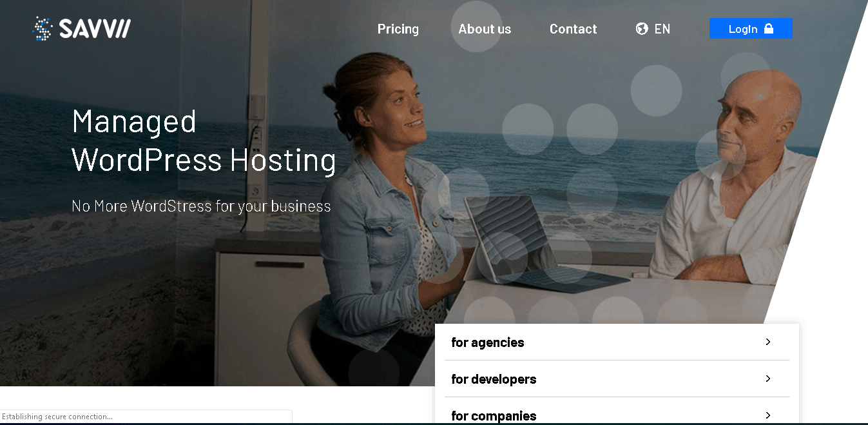The width and height of the screenshot is (868, 425).
Task: Open the Pricing menu item
Action: [x=398, y=29]
